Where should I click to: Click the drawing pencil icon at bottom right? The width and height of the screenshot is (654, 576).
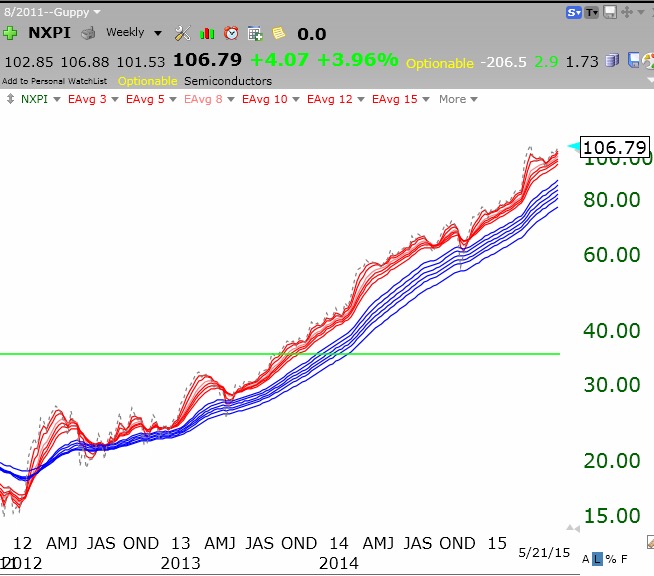pos(650,542)
